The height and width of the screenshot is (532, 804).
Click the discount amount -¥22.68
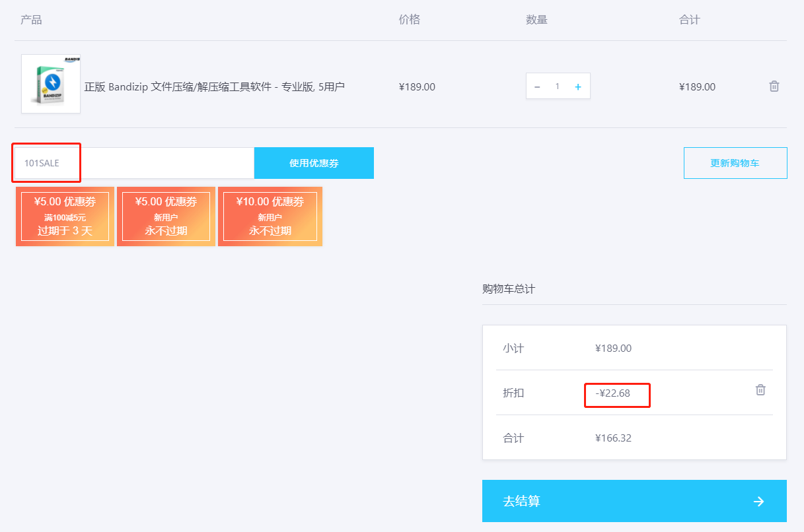click(612, 393)
